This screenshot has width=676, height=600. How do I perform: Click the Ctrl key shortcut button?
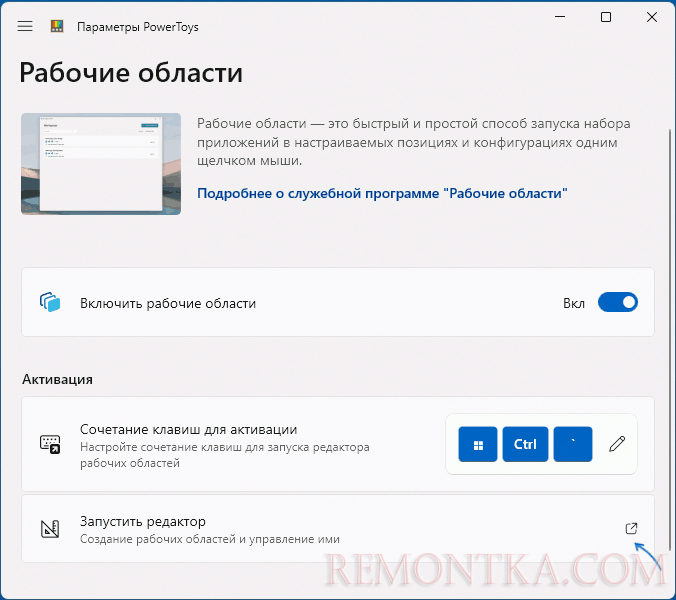click(525, 444)
